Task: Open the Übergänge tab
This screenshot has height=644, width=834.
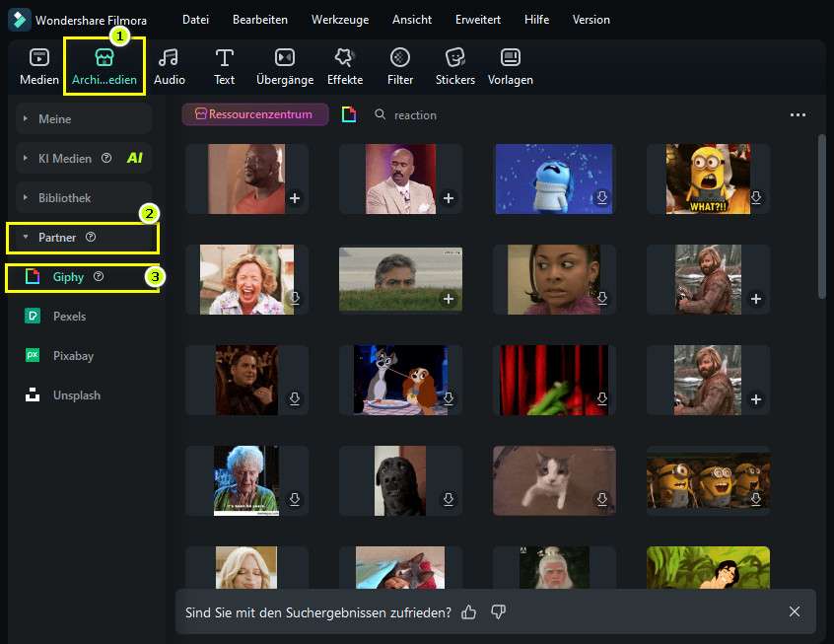Action: click(x=285, y=66)
